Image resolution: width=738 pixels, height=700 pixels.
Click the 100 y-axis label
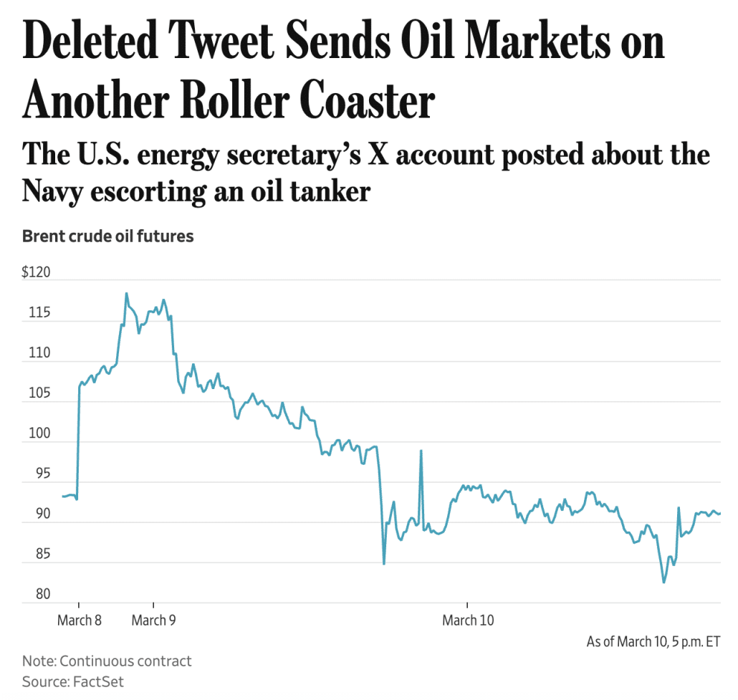tap(35, 433)
